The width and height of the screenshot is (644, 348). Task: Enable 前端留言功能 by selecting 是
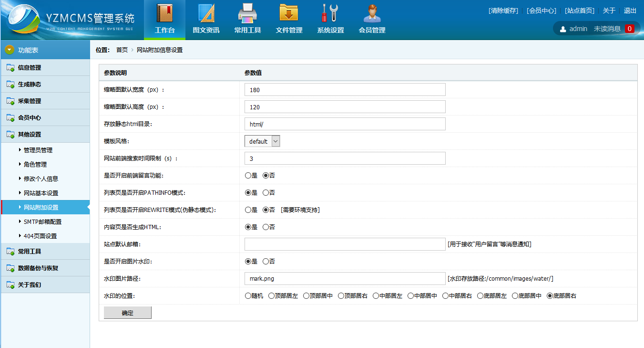tap(248, 176)
